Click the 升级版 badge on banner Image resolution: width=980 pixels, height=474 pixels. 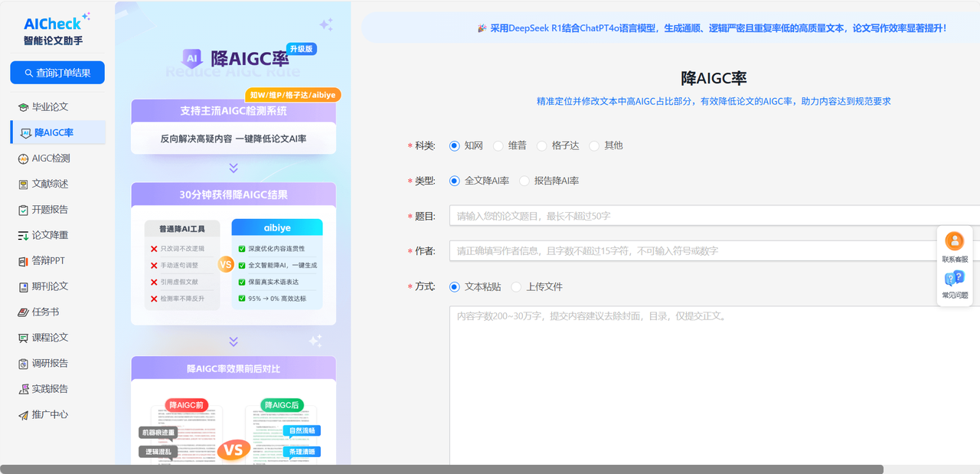pyautogui.click(x=302, y=48)
